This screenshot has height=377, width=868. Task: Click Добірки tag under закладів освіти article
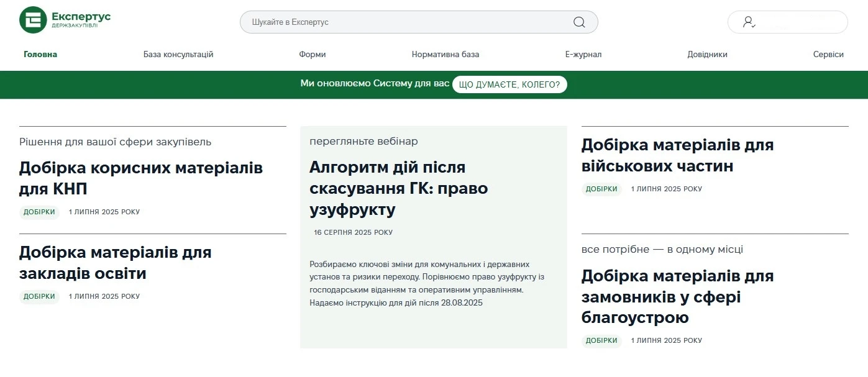(x=39, y=296)
